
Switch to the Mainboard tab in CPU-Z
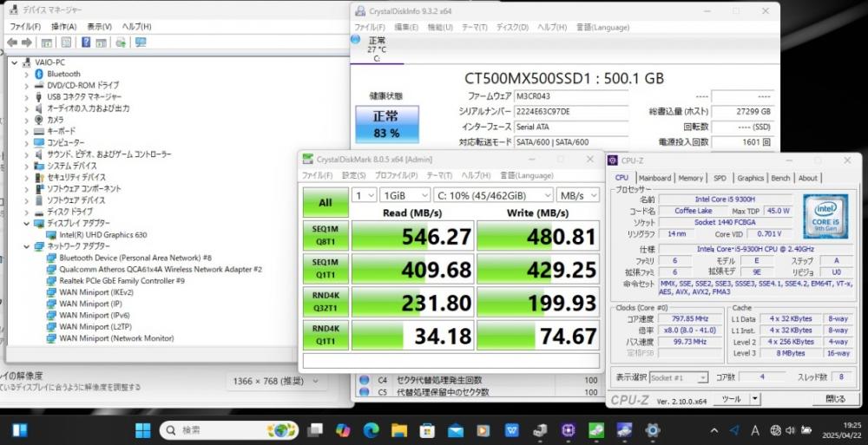[654, 178]
